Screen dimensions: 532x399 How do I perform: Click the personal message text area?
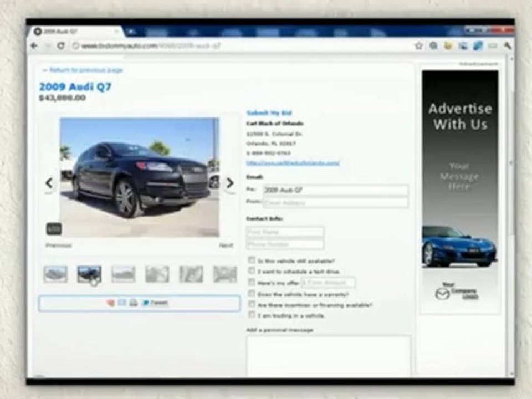[x=328, y=356]
